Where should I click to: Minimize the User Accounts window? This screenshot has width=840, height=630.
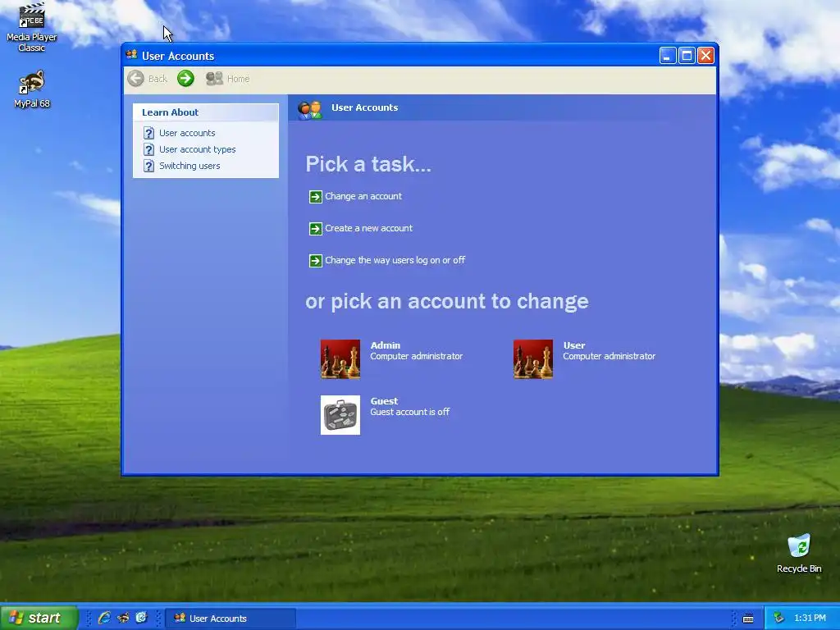[668, 56]
